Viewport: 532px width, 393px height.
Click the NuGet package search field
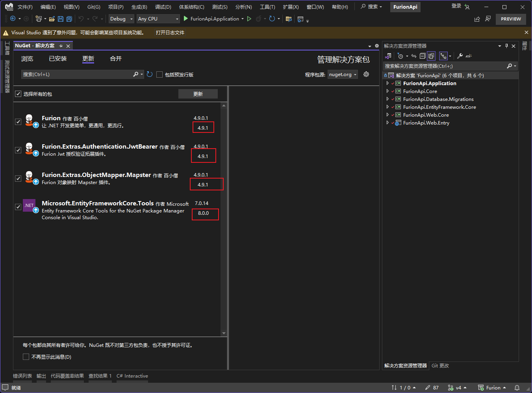tap(77, 75)
